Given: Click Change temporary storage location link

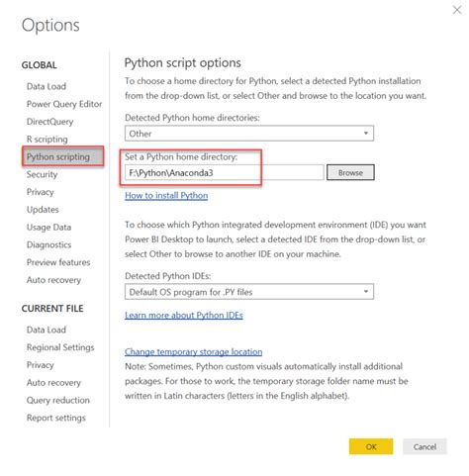Looking at the screenshot, I should [194, 352].
